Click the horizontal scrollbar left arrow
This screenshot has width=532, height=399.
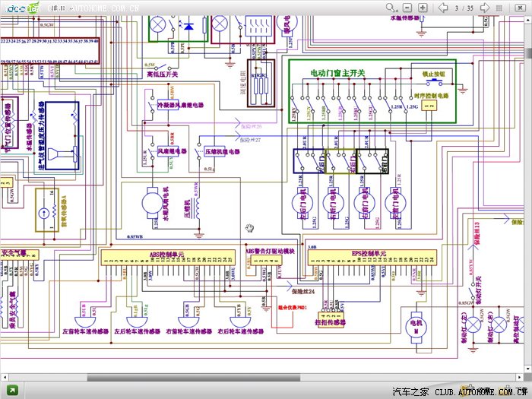point(5,377)
